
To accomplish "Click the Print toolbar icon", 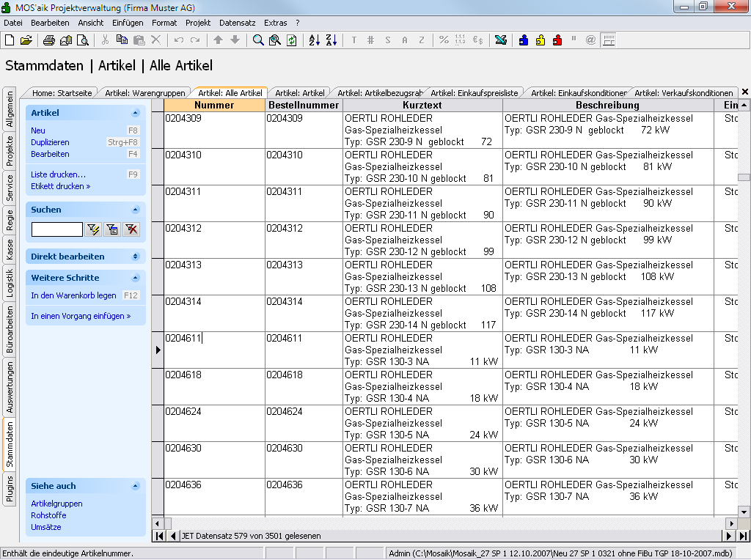I will pos(49,40).
